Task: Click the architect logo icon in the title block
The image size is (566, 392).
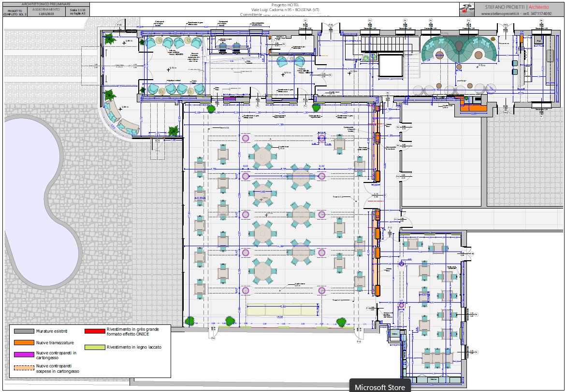Action: point(467,9)
